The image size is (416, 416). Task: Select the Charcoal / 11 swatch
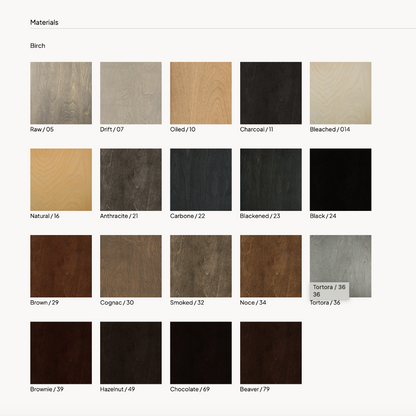tap(271, 93)
